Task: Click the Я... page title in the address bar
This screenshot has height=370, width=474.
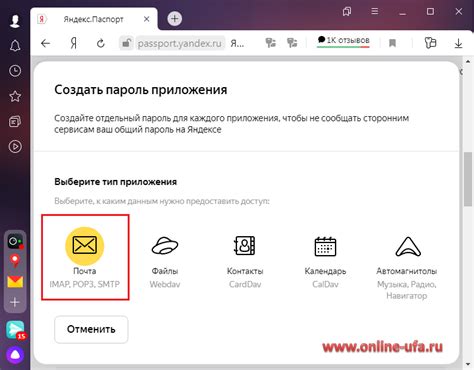Action: (x=237, y=43)
